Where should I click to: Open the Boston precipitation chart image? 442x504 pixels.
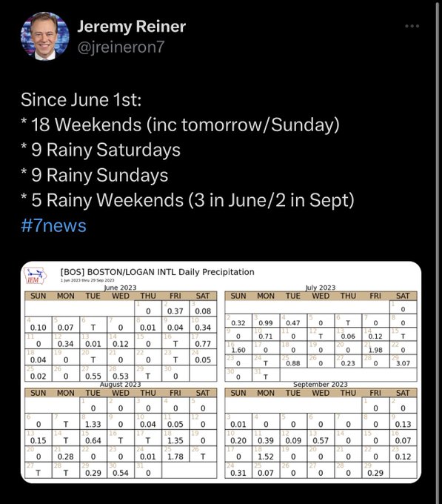[221, 372]
